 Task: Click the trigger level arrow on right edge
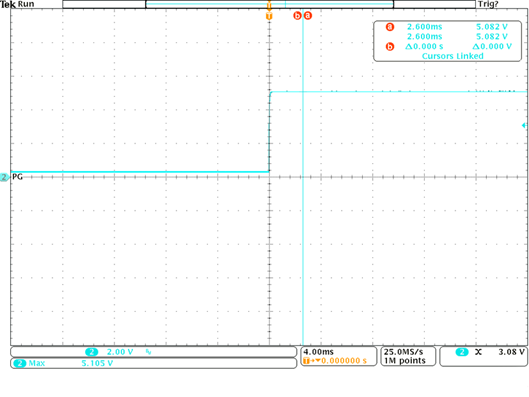pos(524,125)
